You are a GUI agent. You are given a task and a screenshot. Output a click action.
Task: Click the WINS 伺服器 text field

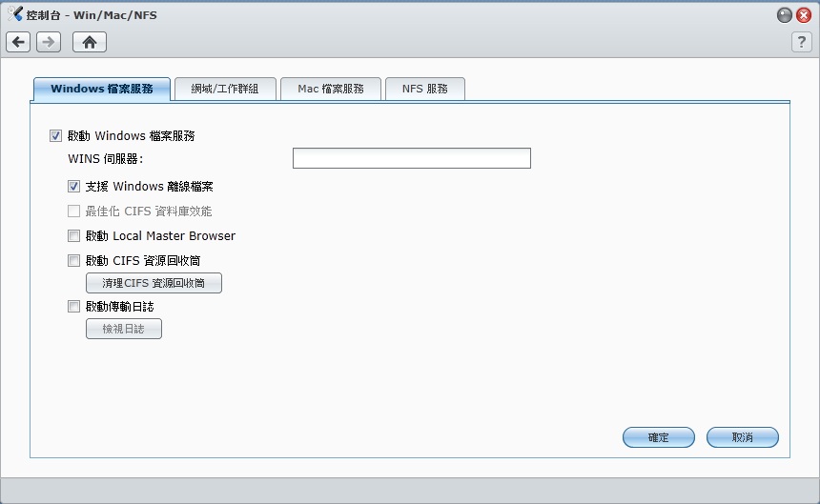point(411,158)
